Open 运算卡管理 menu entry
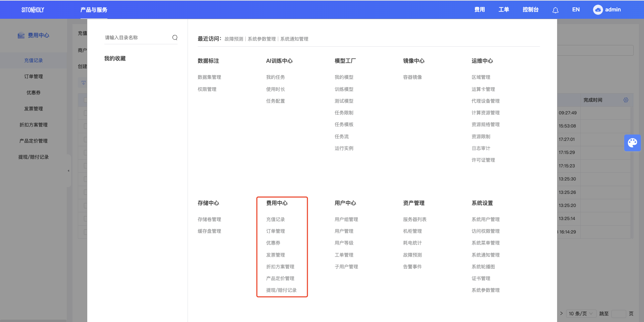 click(483, 89)
